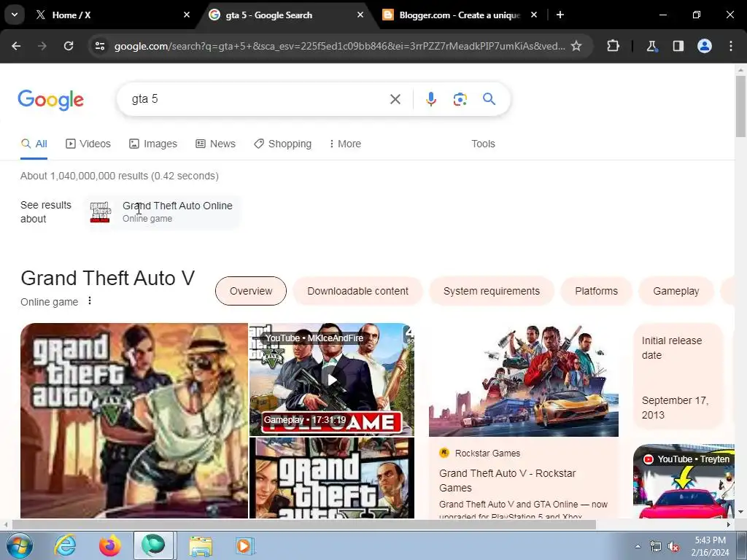Open Chrome three-dot menu
Image resolution: width=747 pixels, height=560 pixels.
pos(731,46)
